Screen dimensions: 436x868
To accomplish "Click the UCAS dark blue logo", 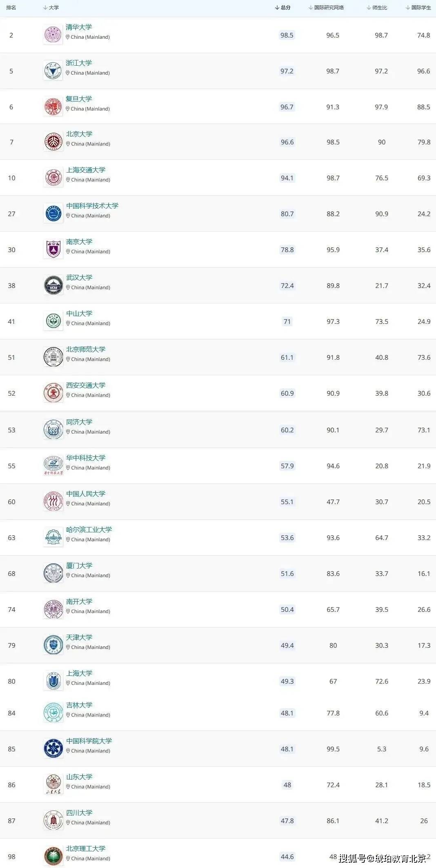I will [x=53, y=748].
